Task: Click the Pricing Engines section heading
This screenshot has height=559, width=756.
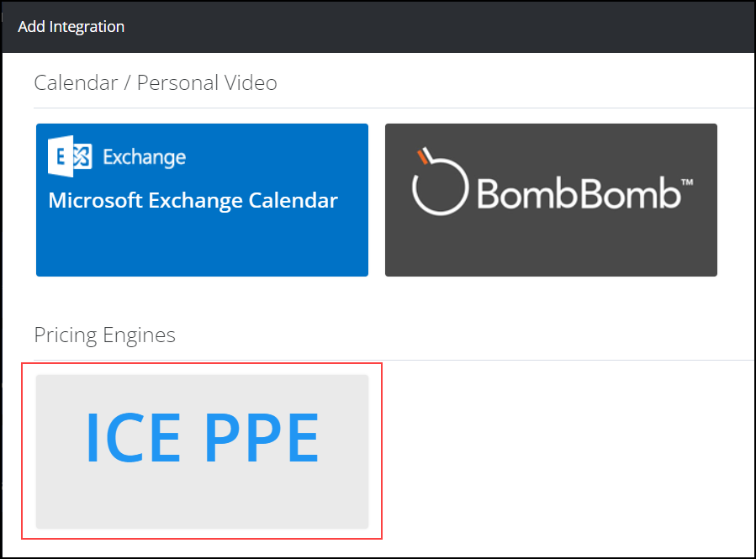Action: (x=104, y=335)
